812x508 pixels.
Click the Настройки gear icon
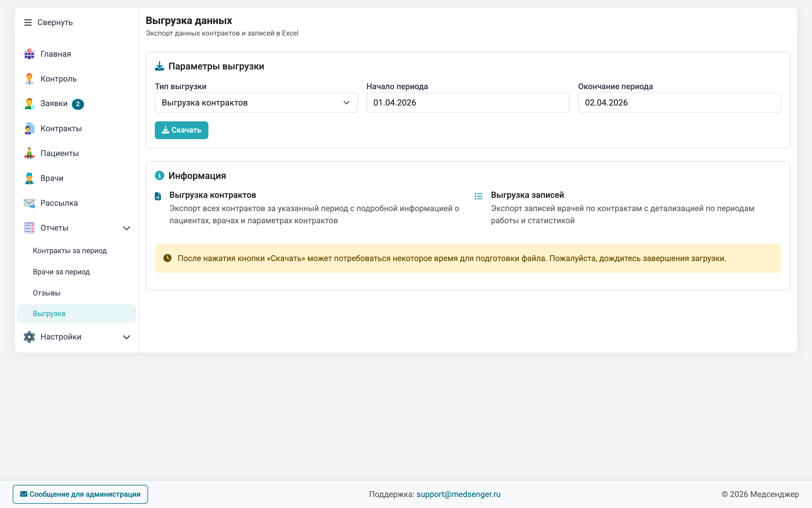click(x=29, y=337)
